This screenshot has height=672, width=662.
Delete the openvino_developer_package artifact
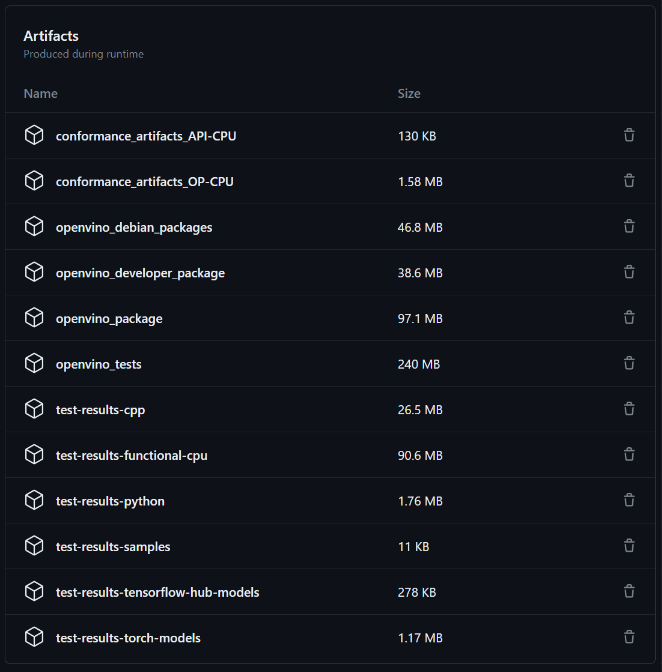[629, 272]
